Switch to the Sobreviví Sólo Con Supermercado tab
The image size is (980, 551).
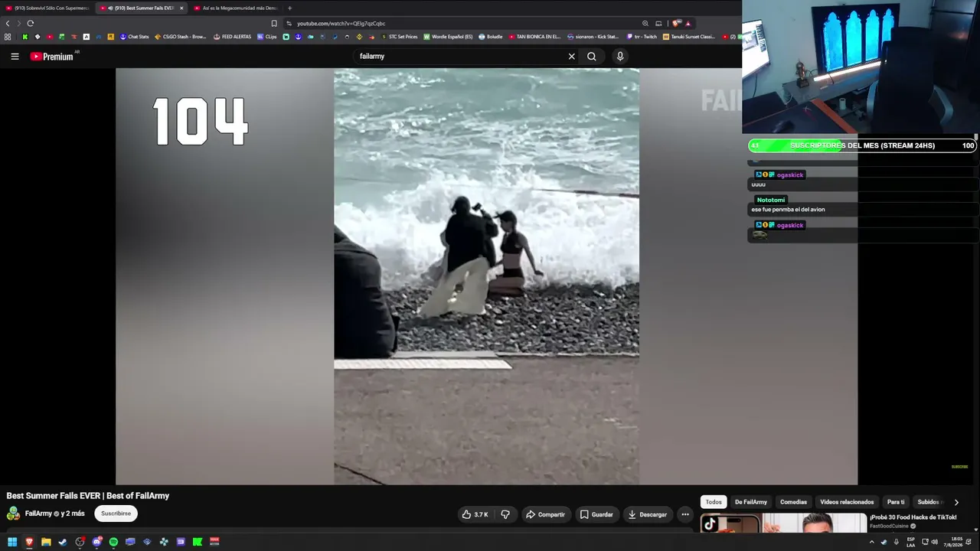coord(47,8)
